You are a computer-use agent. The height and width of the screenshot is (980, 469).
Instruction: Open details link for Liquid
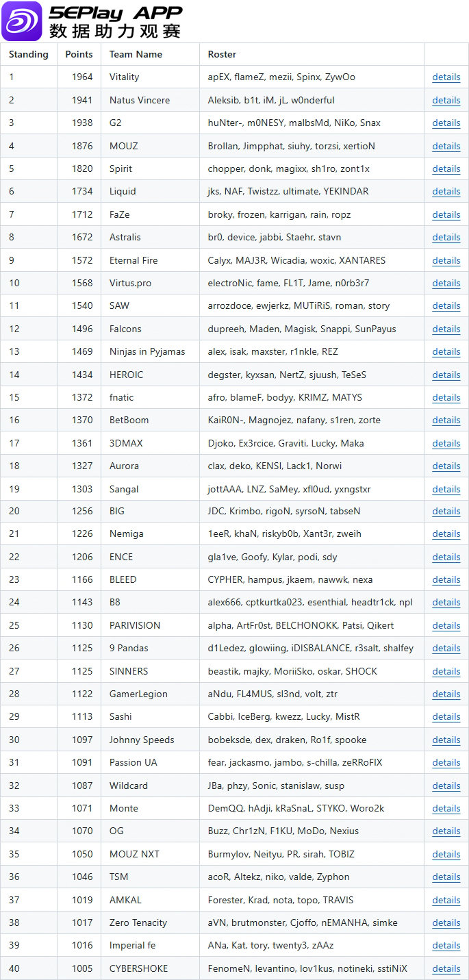point(446,192)
